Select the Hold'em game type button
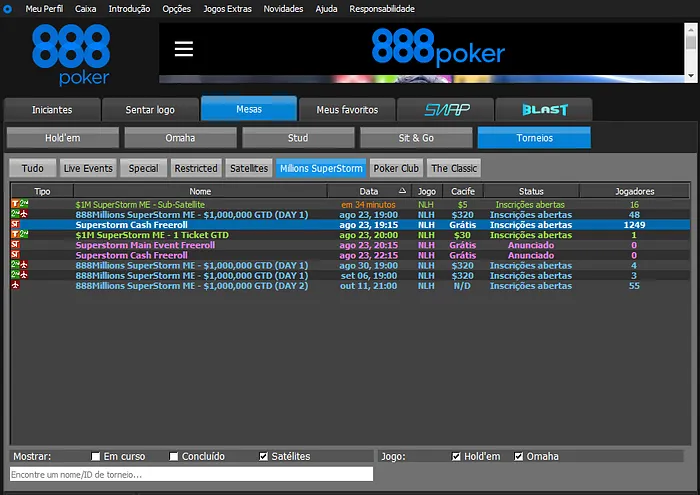This screenshot has height=495, width=700. click(62, 137)
